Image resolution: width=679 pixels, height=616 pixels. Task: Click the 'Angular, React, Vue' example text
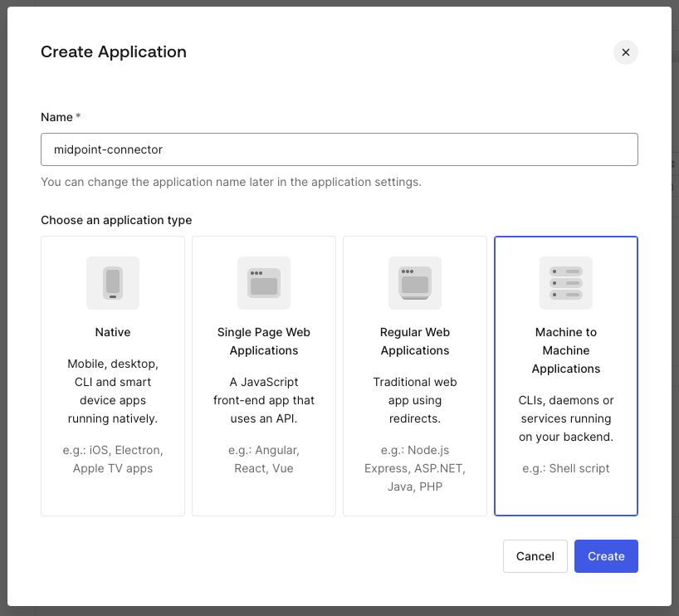click(x=264, y=459)
